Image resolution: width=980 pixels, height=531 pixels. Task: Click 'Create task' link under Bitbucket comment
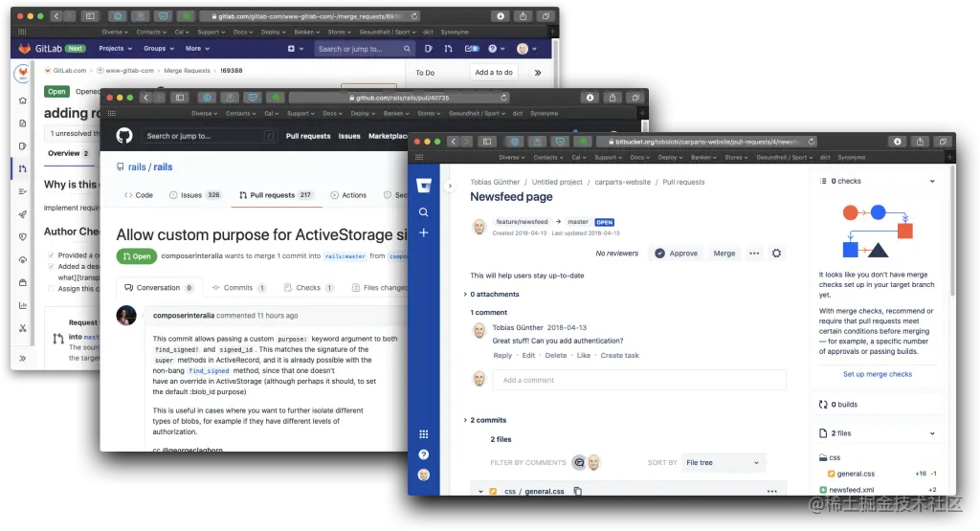619,356
